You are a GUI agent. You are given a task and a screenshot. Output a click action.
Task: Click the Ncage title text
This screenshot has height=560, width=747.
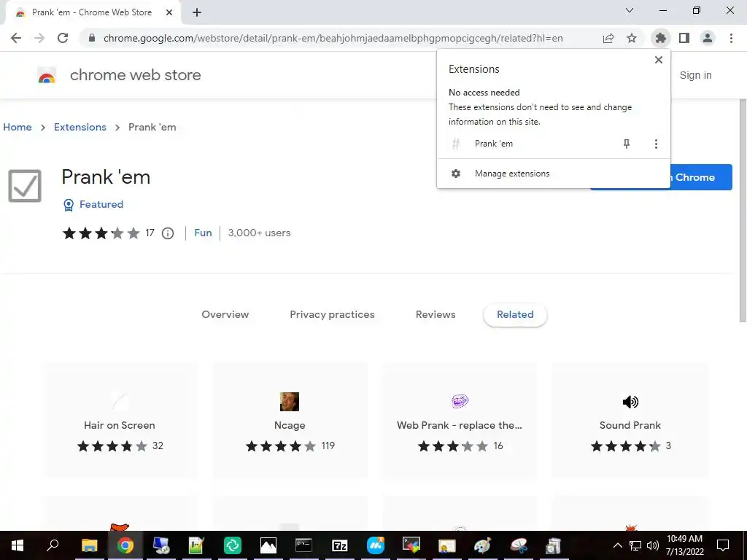290,425
